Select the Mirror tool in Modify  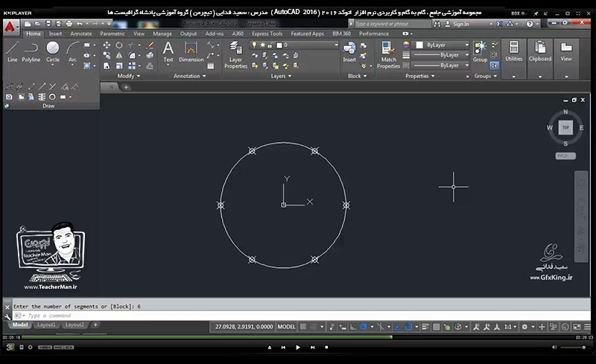coord(119,56)
